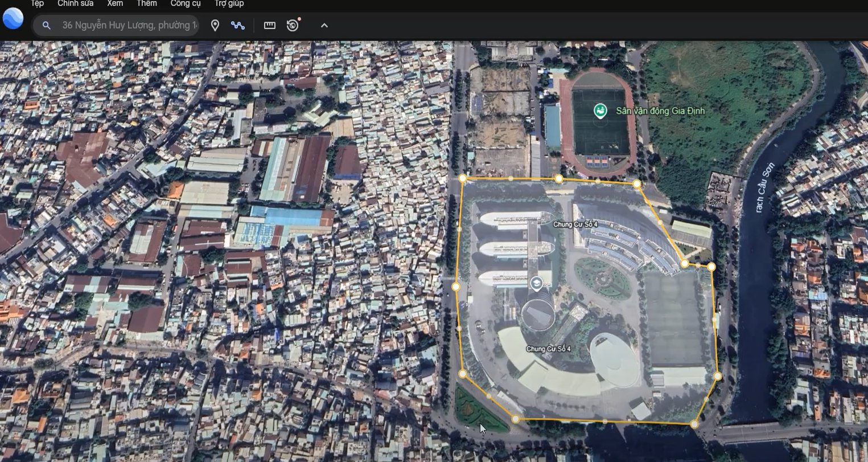Viewport: 868px width, 462px height.
Task: Click the school marker inside the polygon
Action: coord(536,283)
